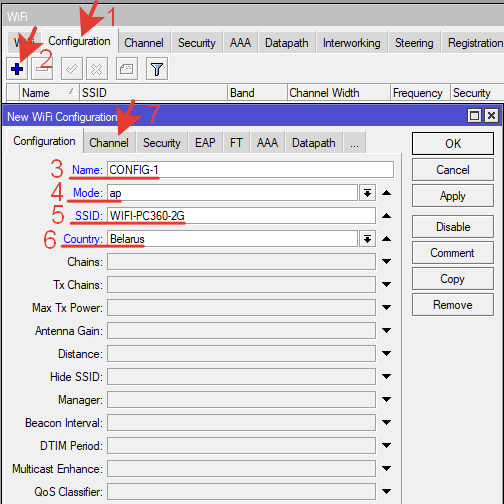
Task: Click the Enable checkmark toolbar icon
Action: click(72, 69)
